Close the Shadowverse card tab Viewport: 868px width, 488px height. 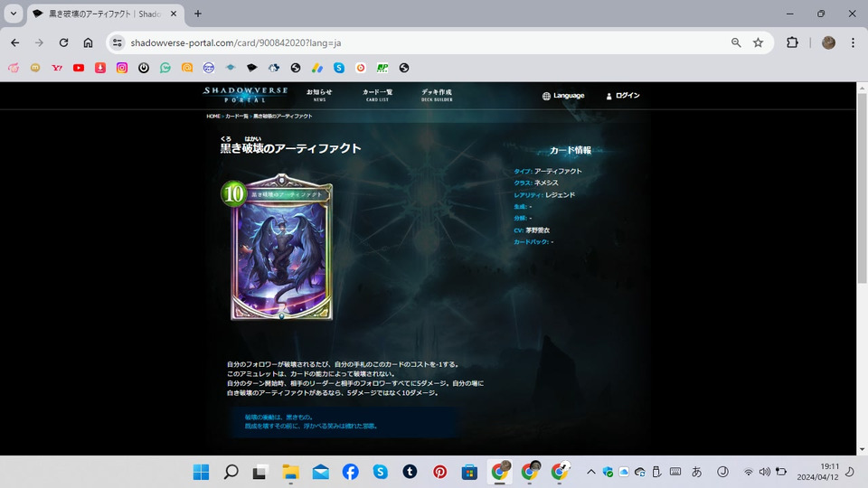point(174,14)
